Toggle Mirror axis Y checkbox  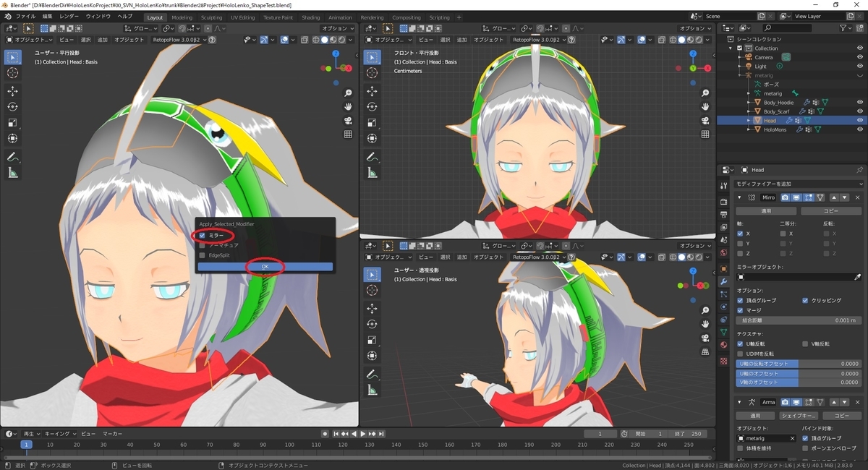739,244
